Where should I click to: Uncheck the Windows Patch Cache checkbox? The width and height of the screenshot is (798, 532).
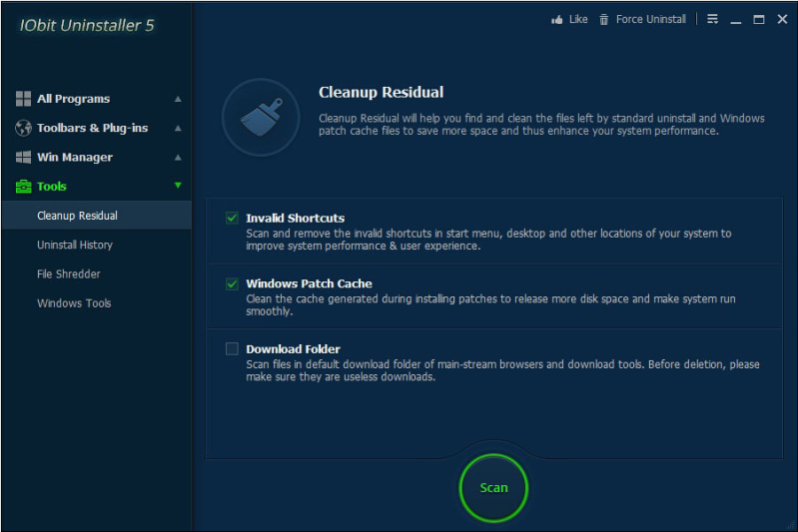(x=232, y=283)
